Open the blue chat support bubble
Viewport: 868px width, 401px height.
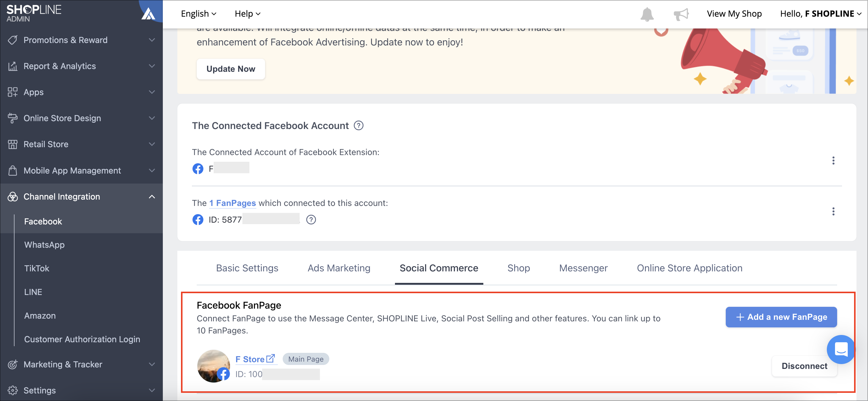coord(841,350)
